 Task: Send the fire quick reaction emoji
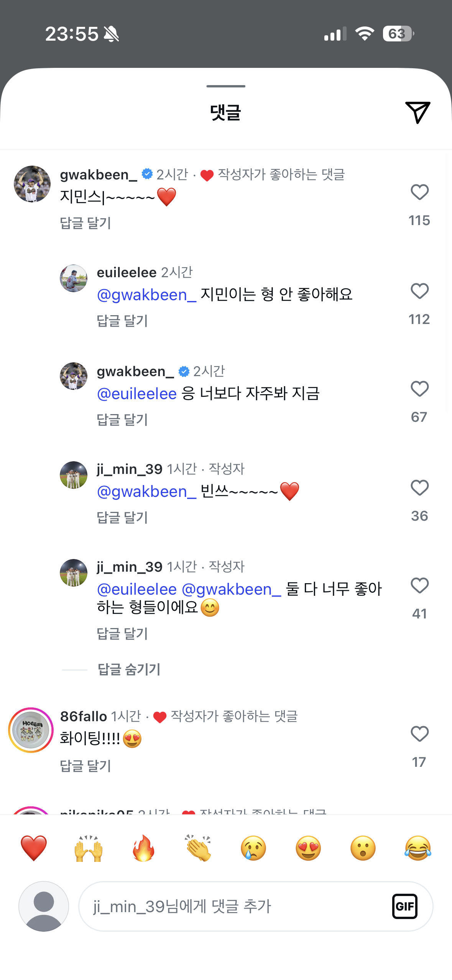coord(143,848)
